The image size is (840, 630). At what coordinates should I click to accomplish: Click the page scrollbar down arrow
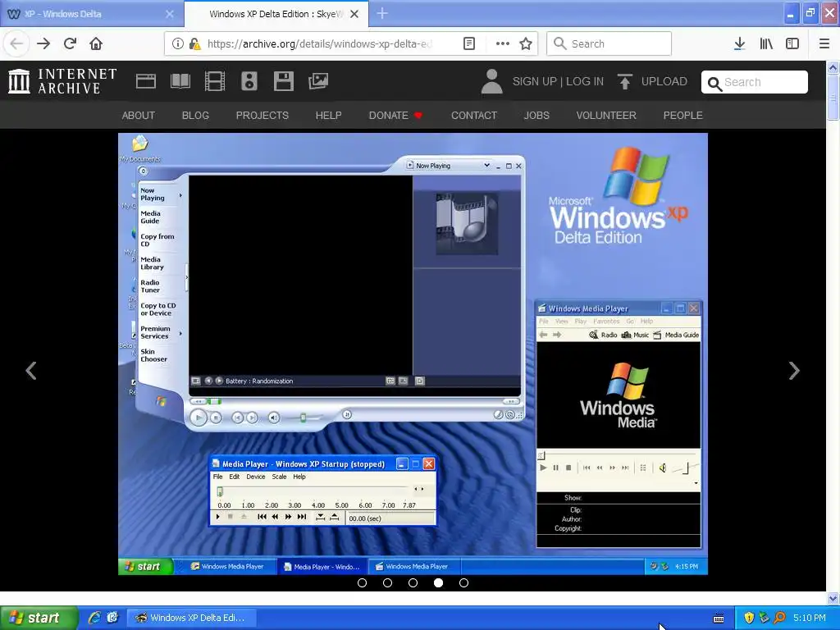tap(833, 598)
